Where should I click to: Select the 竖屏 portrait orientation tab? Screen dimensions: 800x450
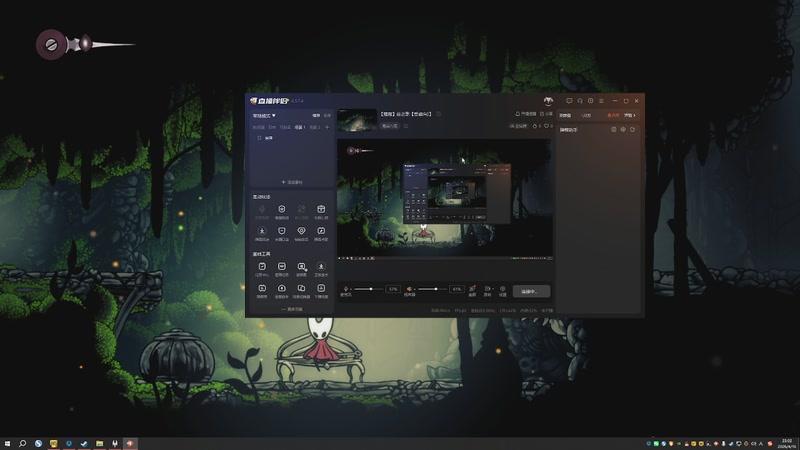tap(327, 116)
